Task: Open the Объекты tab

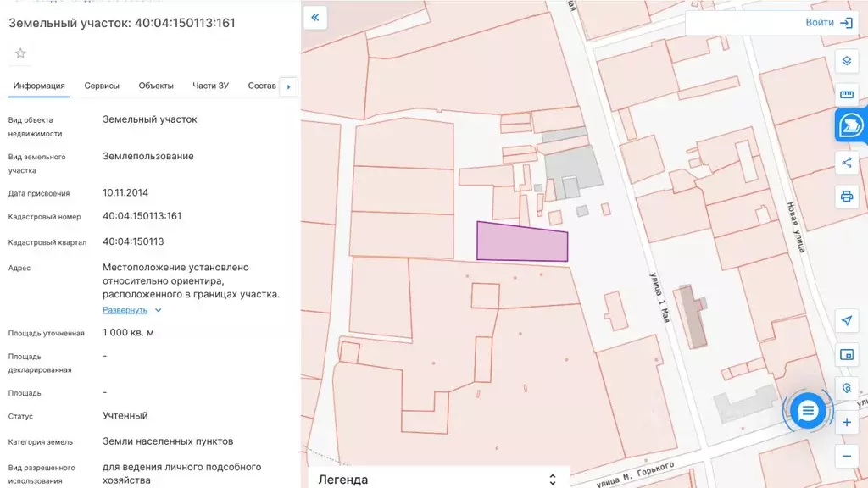Action: (x=156, y=86)
